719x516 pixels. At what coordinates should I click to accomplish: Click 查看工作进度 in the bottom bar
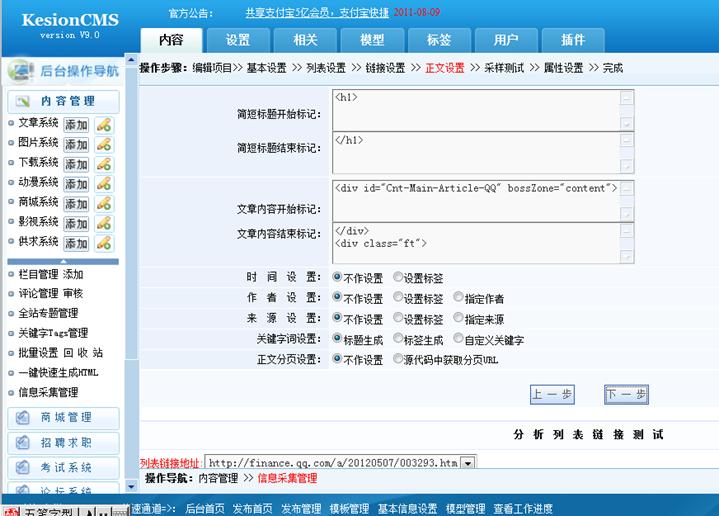(523, 509)
